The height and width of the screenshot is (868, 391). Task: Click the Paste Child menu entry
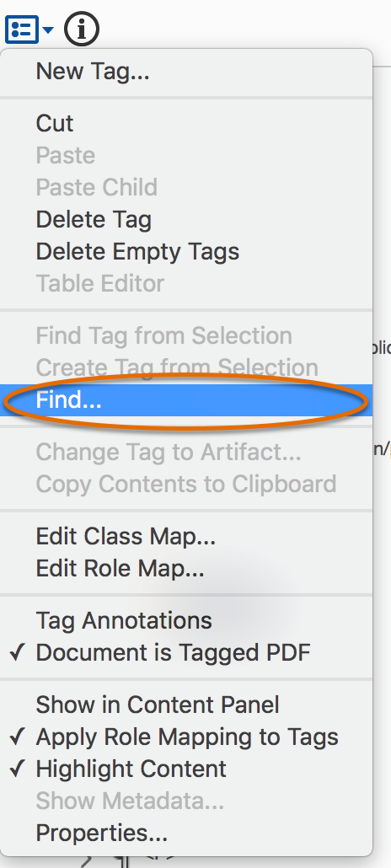click(x=186, y=187)
